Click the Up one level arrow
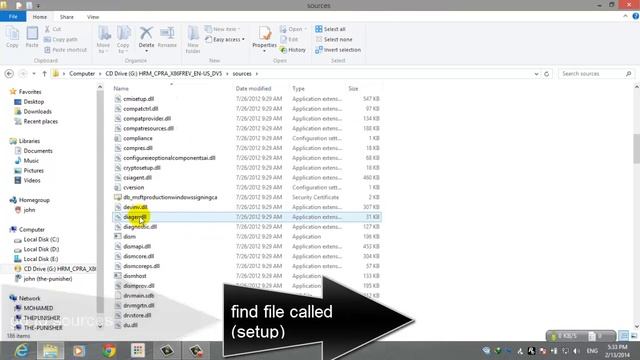640x360 pixels. pos(44,74)
